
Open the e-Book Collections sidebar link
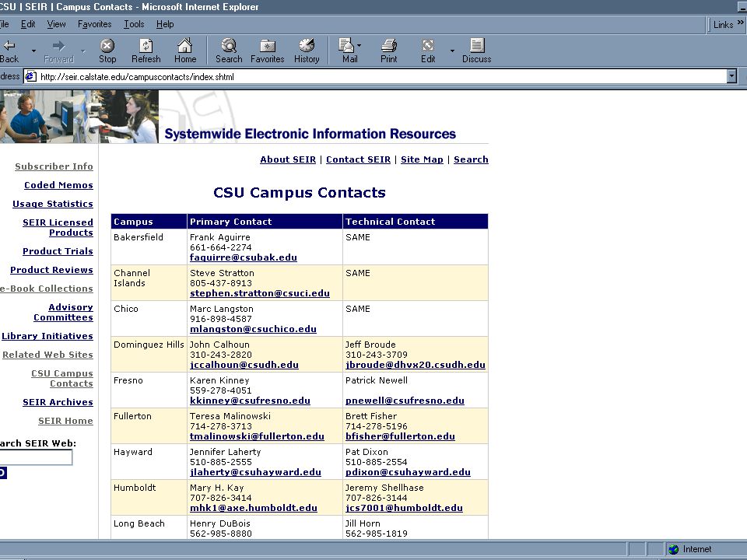coord(46,288)
